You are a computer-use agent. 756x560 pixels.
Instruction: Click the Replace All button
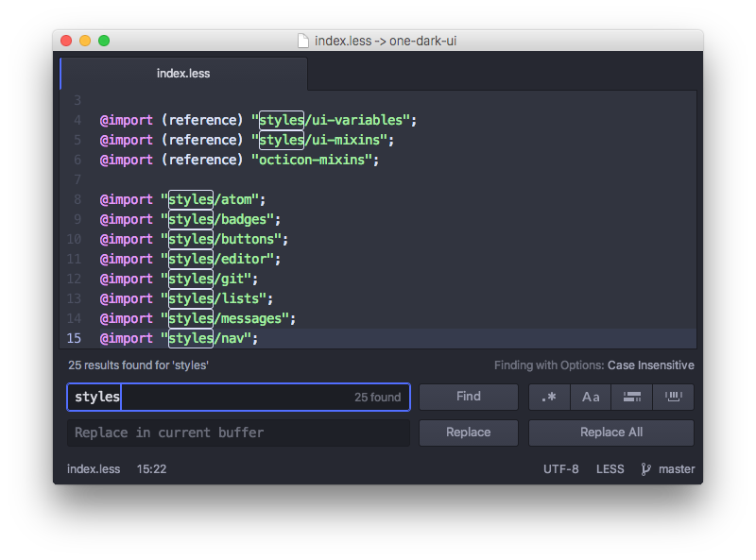pyautogui.click(x=610, y=433)
